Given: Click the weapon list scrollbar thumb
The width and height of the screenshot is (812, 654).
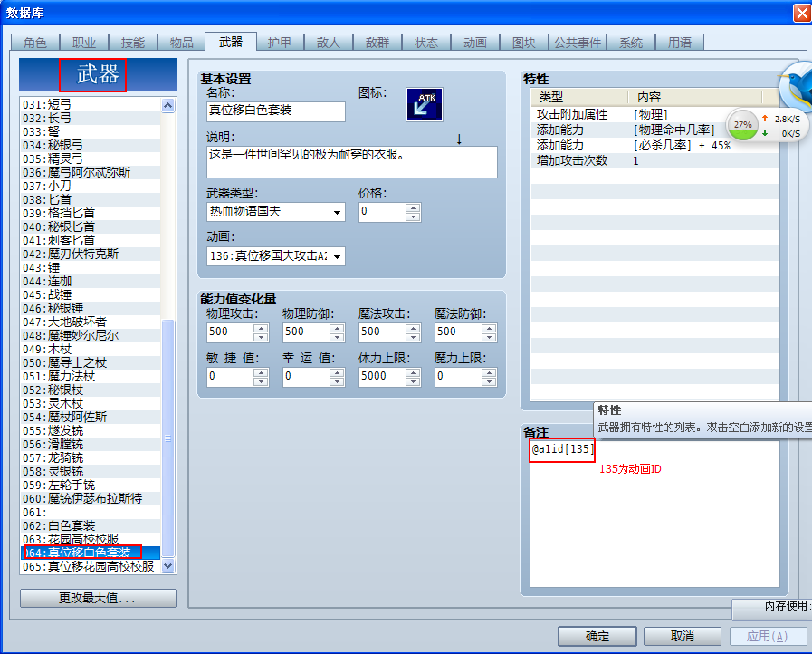Looking at the screenshot, I should (x=167, y=438).
